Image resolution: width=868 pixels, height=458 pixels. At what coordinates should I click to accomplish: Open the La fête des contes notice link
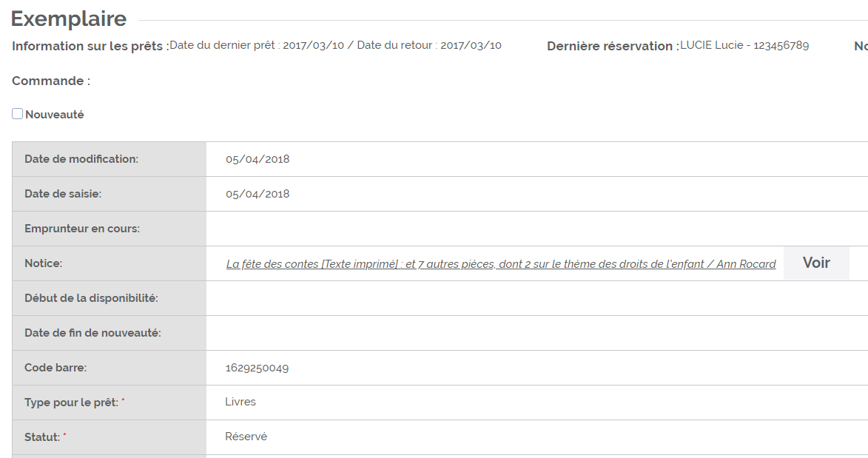[500, 264]
